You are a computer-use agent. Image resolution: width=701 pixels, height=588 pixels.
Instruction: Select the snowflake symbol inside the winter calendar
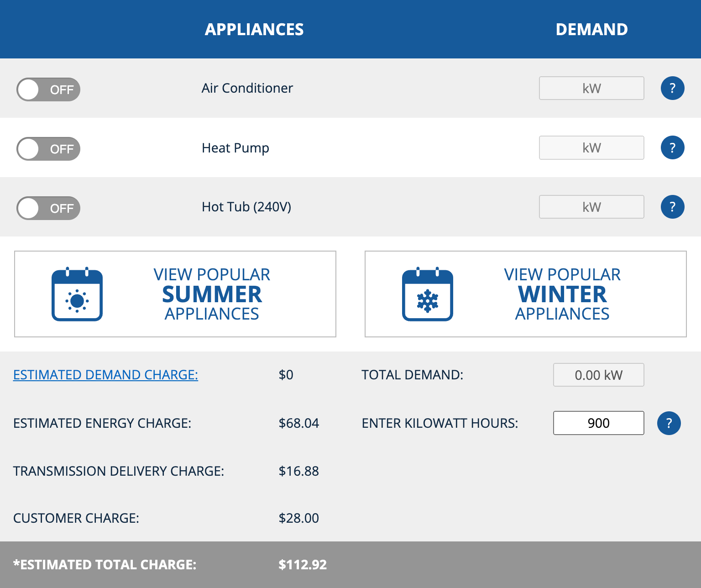(427, 300)
